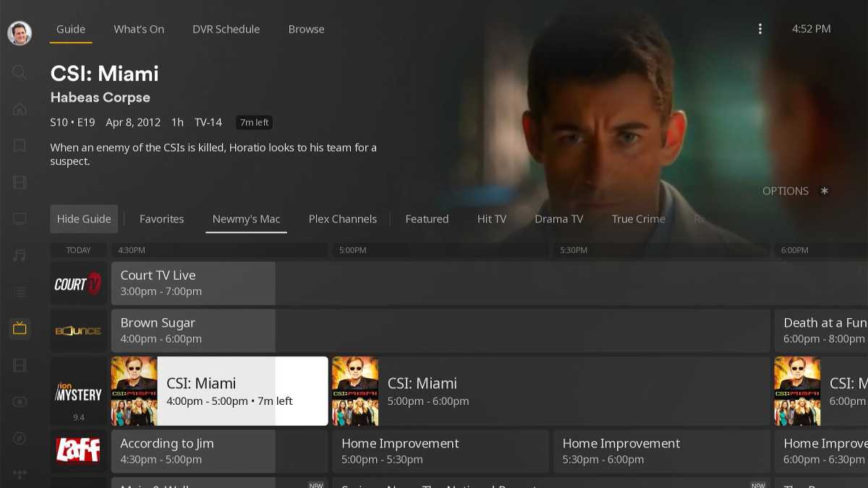Go to Home in the sidebar
Screen dimensions: 868x488
point(20,109)
